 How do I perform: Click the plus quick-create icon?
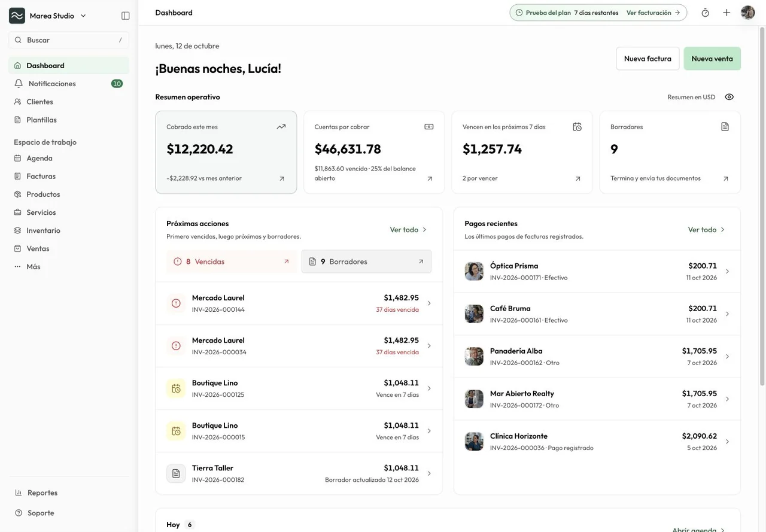[727, 13]
